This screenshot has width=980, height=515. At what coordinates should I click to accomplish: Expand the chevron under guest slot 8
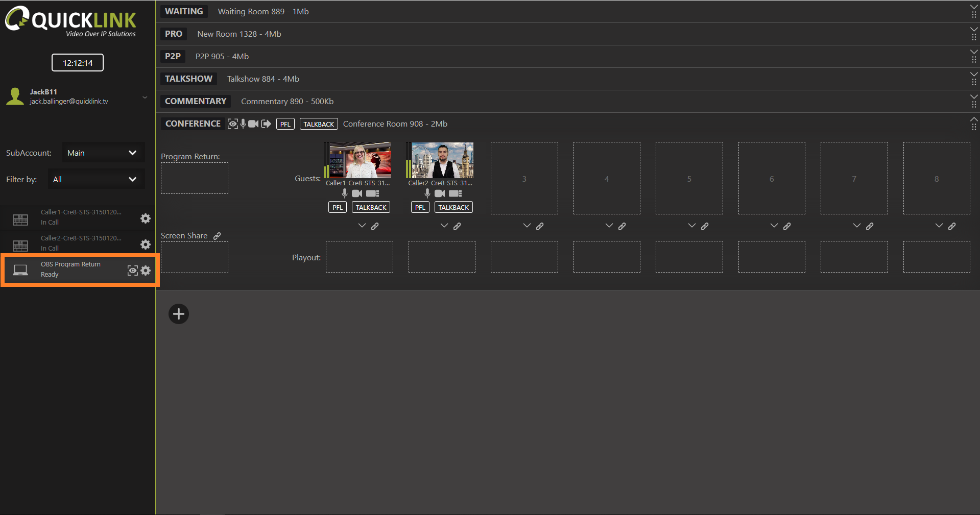tap(939, 226)
